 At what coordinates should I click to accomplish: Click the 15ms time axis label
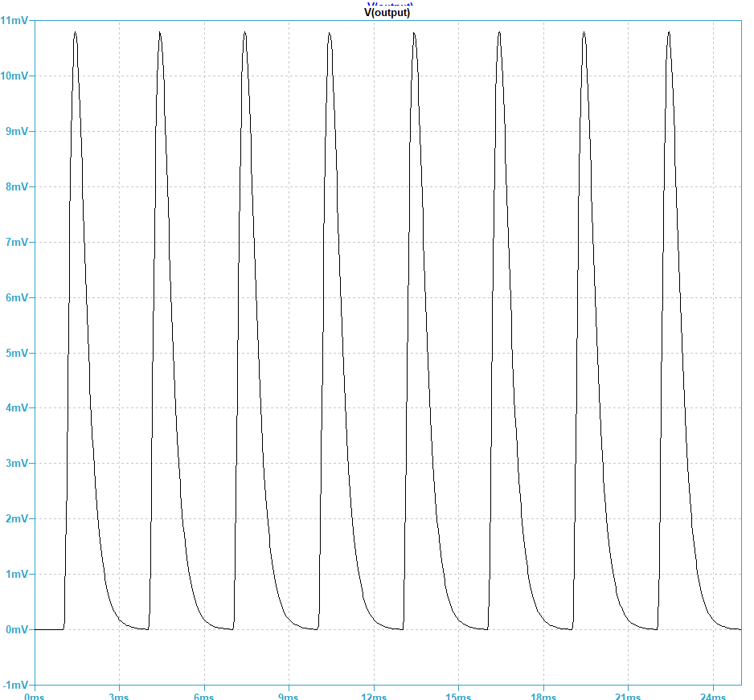[x=458, y=696]
